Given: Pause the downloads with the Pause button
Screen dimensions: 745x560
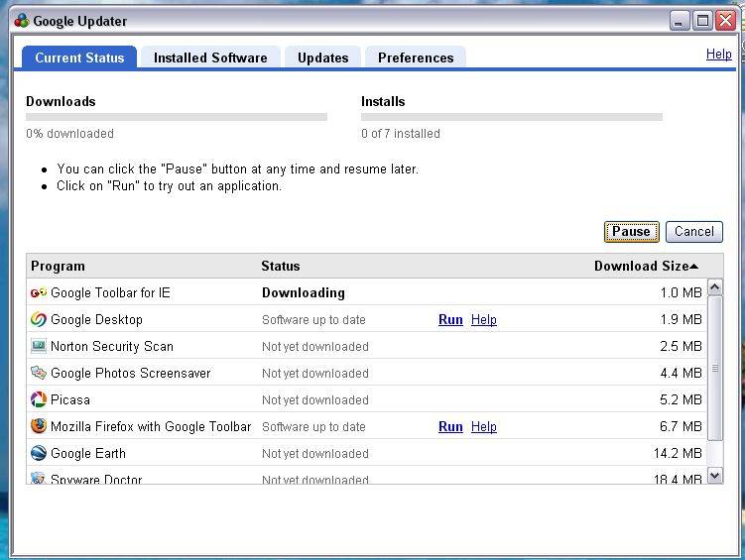Looking at the screenshot, I should pyautogui.click(x=632, y=232).
